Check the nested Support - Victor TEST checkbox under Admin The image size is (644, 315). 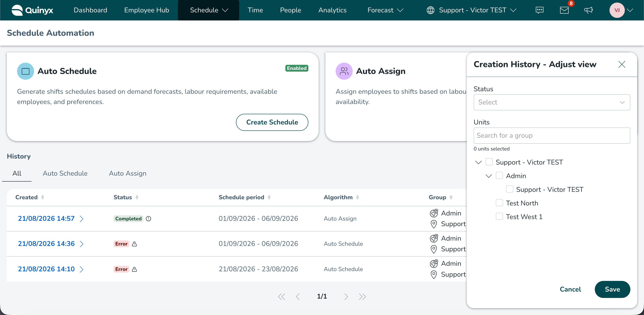509,189
